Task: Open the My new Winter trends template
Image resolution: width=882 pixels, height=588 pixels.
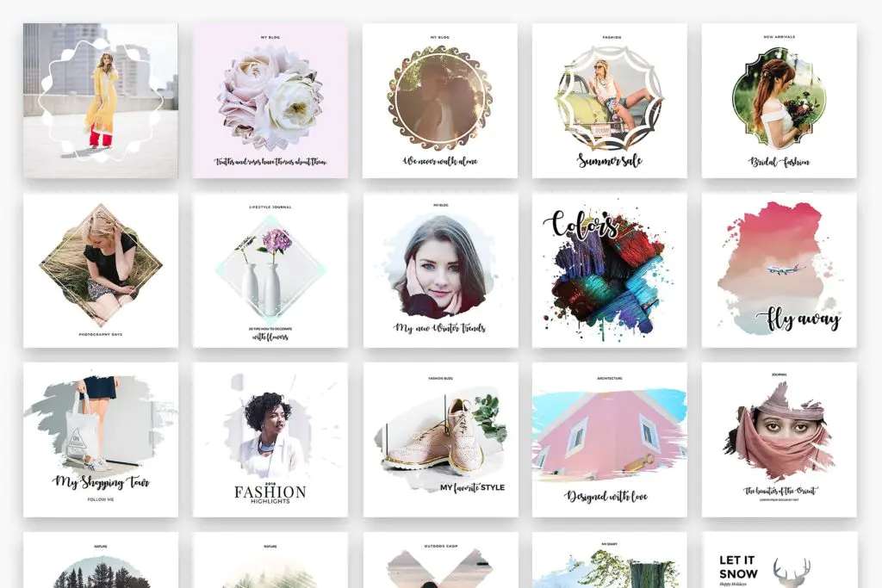Action: 440,270
